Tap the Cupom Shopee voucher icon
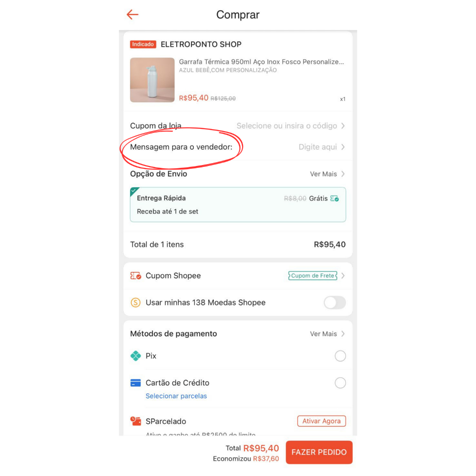Screen dimensions: 476x476 [x=135, y=276]
